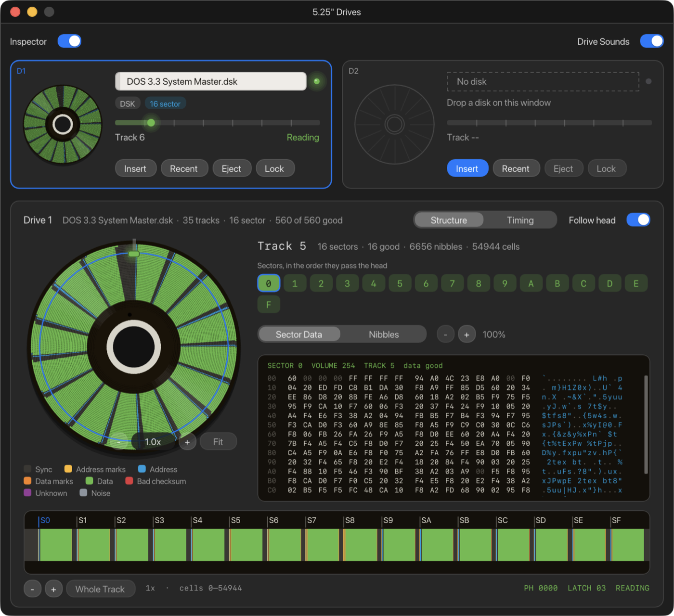Increase hex view text size with plus
Viewport: 674px width, 616px height.
(x=467, y=334)
